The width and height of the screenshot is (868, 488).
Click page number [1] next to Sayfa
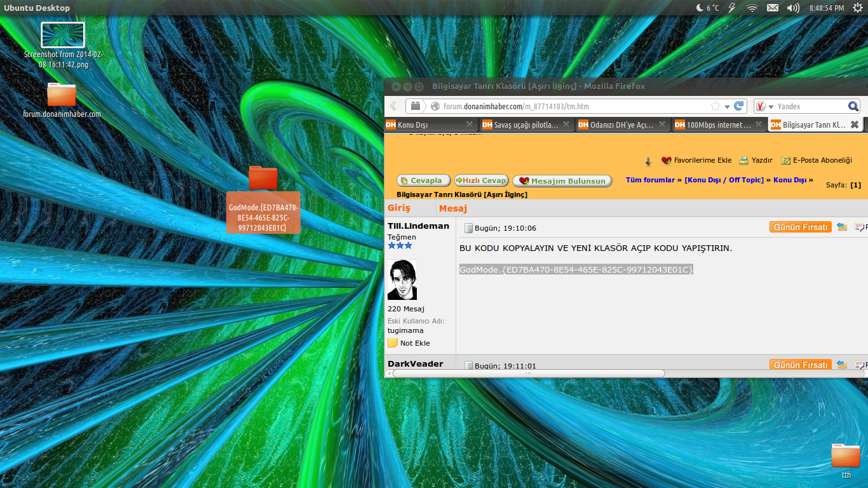coord(856,185)
